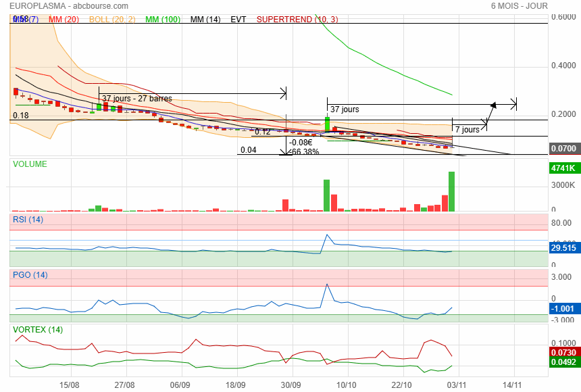This screenshot has height=392, width=581.
Task: Select the MM (20) legend entry
Action: [64, 20]
